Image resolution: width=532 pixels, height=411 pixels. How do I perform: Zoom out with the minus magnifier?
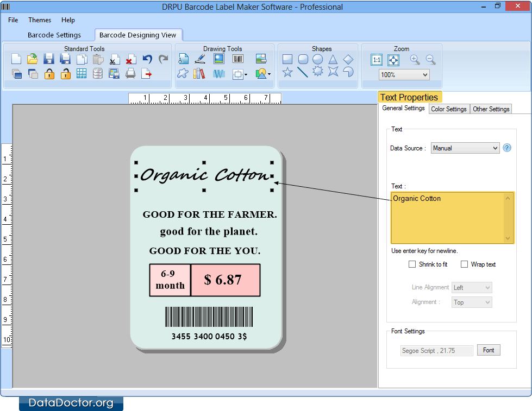pos(430,60)
